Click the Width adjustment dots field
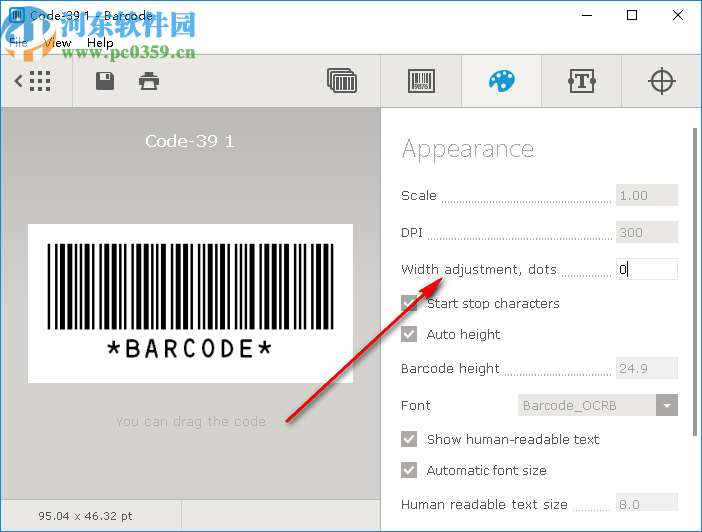This screenshot has width=702, height=532. click(x=646, y=269)
